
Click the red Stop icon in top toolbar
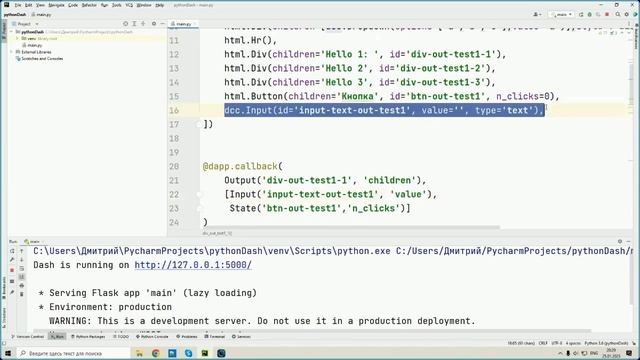pyautogui.click(x=607, y=15)
